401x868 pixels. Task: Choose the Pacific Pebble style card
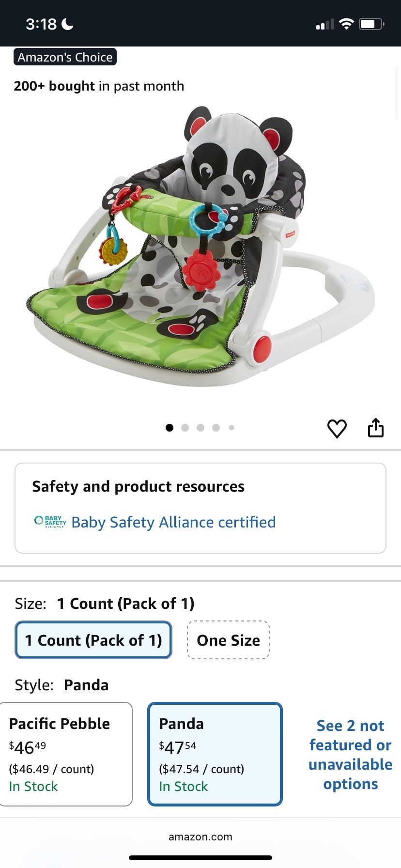(x=66, y=754)
